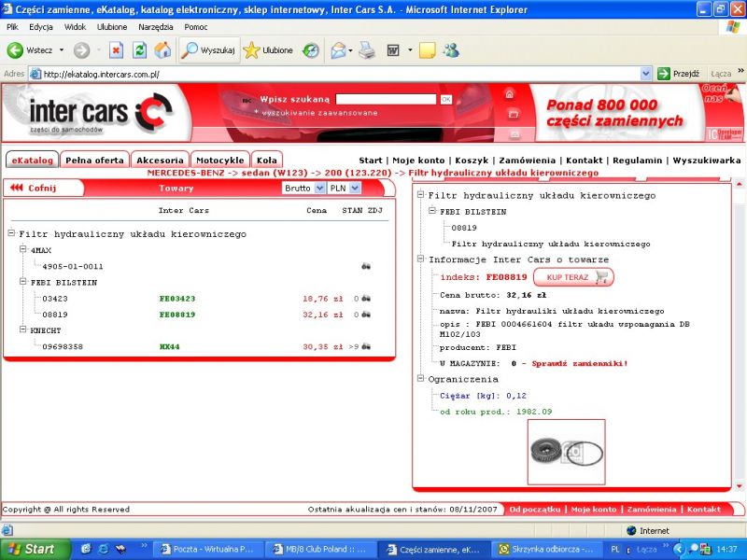747x560 pixels.
Task: Stop page loading with red X icon
Action: click(x=116, y=50)
